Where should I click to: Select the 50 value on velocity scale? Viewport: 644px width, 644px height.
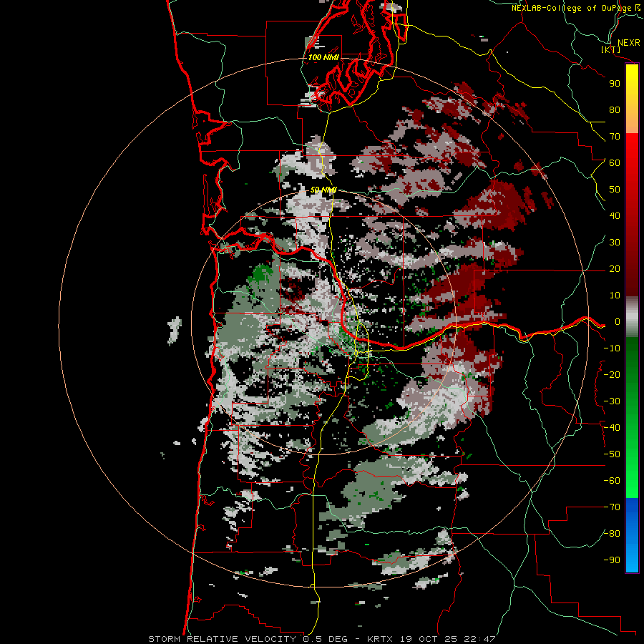pos(615,190)
